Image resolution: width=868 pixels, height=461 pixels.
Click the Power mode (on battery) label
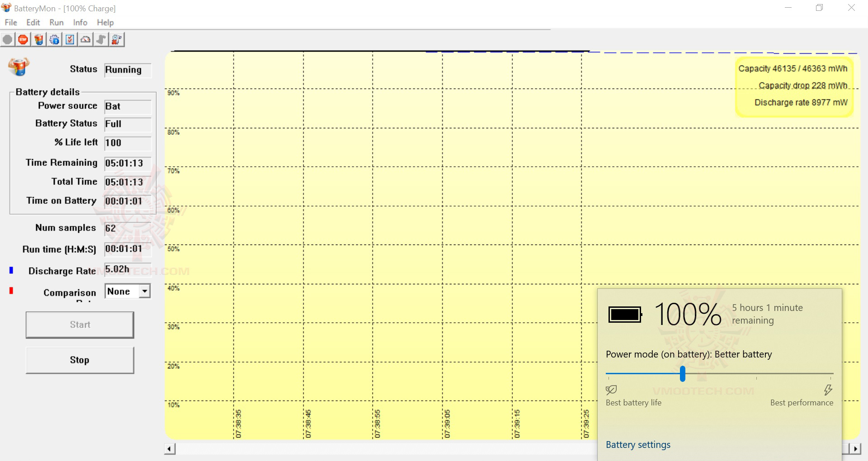(x=689, y=354)
